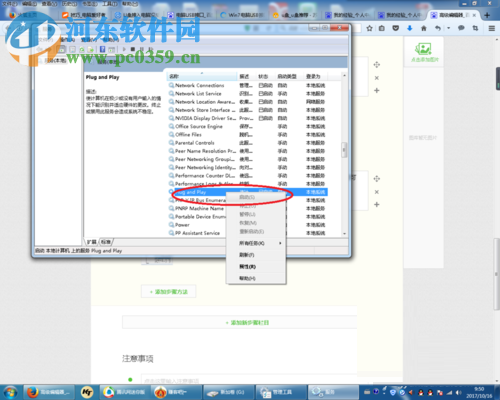Select the Network Connections service row
This screenshot has width=500, height=400.
247,86
